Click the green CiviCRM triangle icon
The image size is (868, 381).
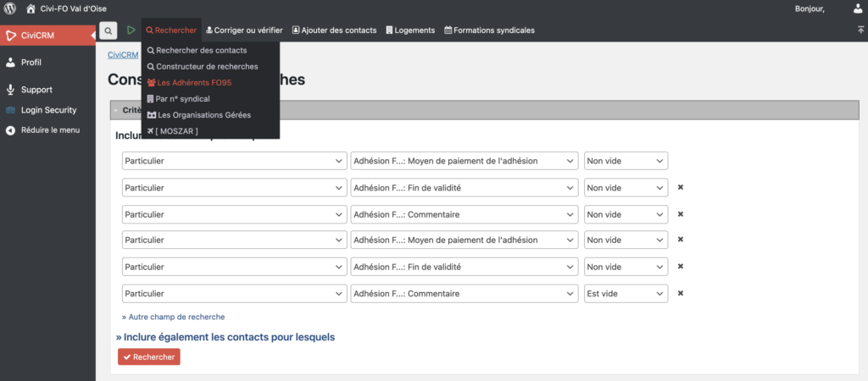click(x=131, y=30)
